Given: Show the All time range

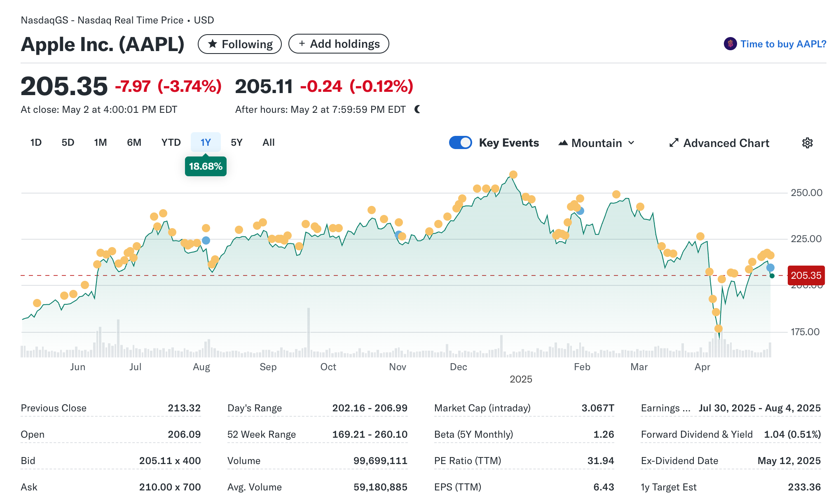Looking at the screenshot, I should pyautogui.click(x=268, y=142).
